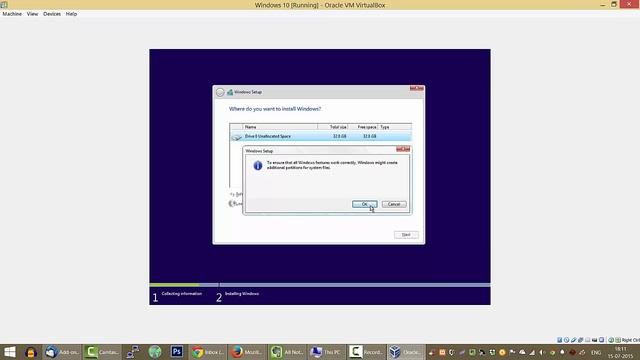
Task: Open the Help menu
Action: tap(71, 14)
